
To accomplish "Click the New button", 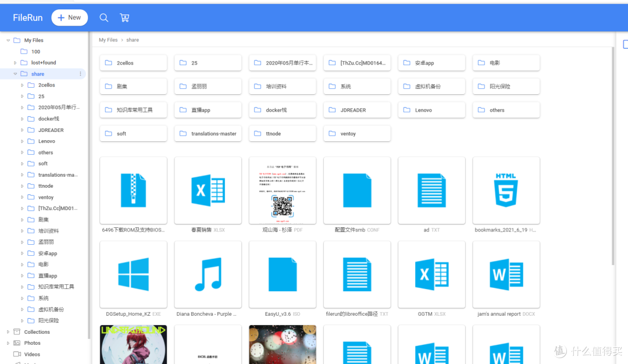I will point(69,17).
